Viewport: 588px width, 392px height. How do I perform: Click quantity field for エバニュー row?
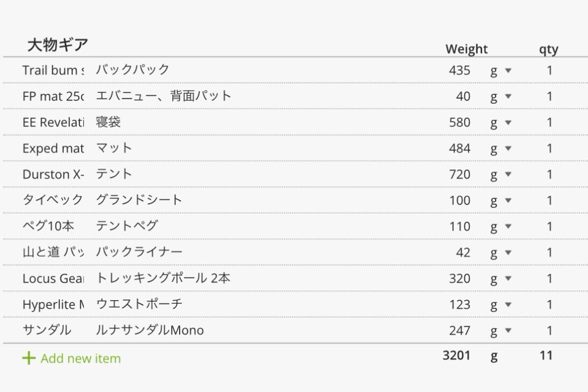coord(550,96)
